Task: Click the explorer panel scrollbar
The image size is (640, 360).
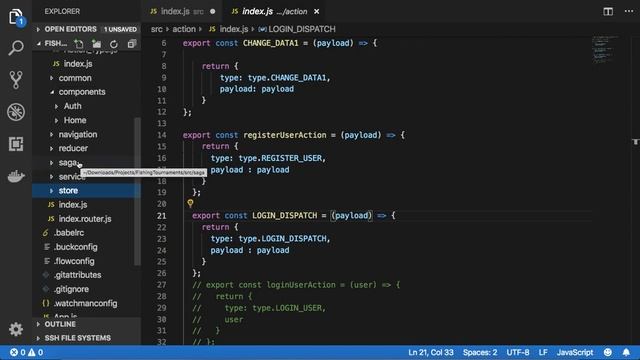Action: (137, 192)
